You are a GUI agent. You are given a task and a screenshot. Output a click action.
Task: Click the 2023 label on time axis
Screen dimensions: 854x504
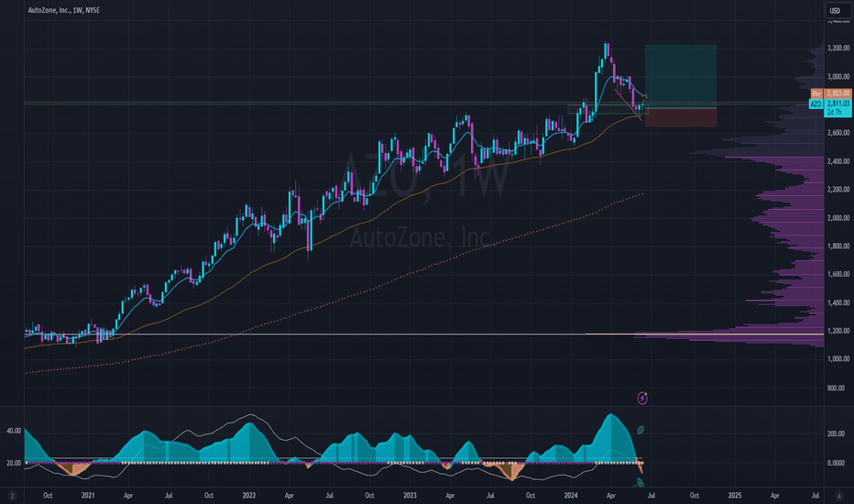point(410,496)
